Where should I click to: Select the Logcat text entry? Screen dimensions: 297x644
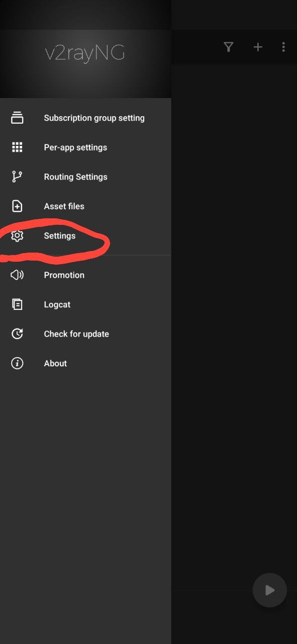[x=57, y=305]
